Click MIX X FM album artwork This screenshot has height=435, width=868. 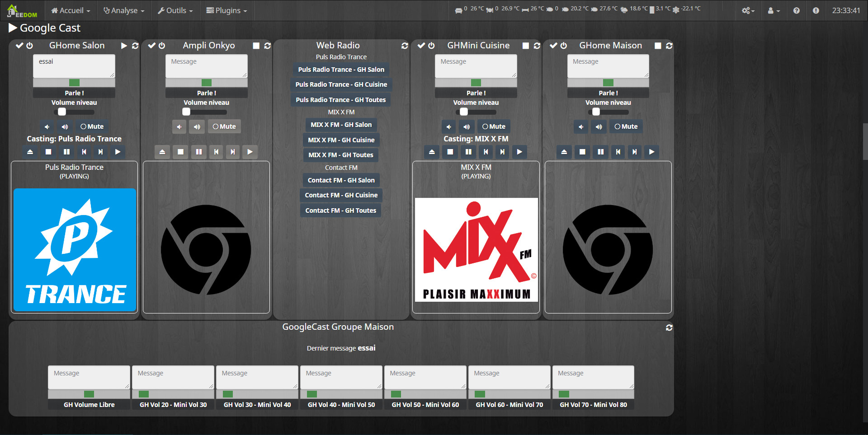[476, 250]
